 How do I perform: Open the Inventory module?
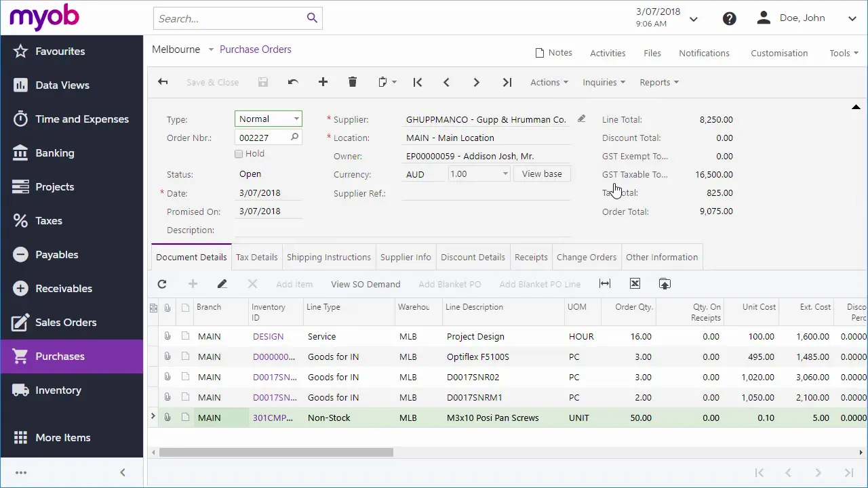click(x=72, y=390)
